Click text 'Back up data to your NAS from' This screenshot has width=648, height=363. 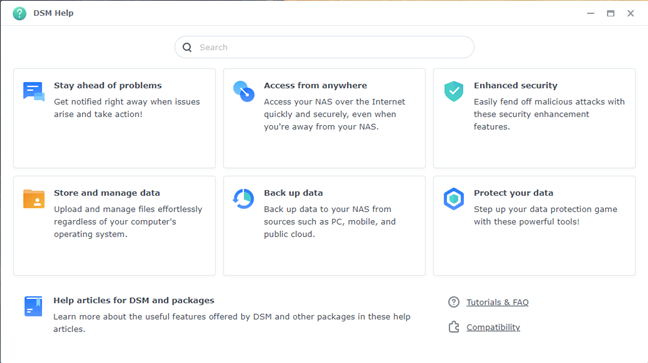[327, 209]
